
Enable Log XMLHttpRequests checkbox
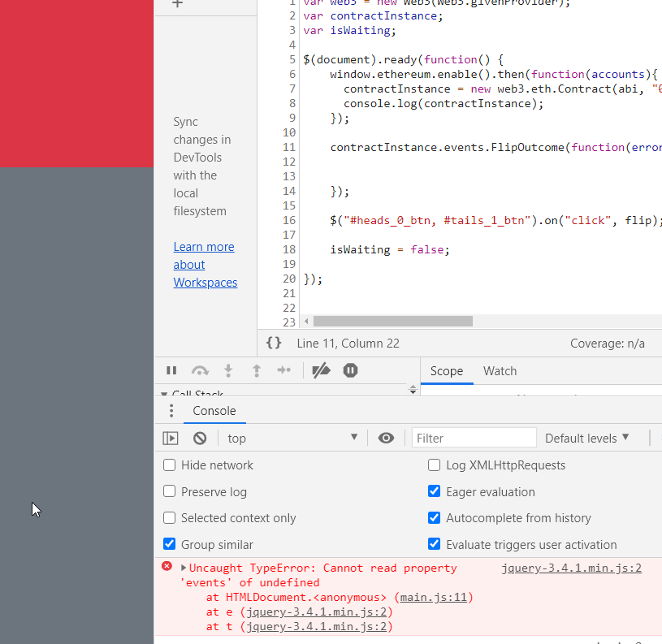click(434, 465)
